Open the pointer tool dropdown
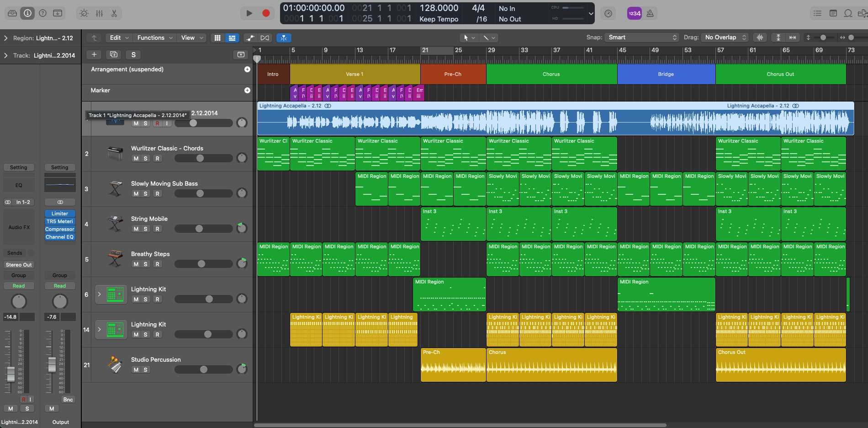The image size is (868, 428). 469,38
